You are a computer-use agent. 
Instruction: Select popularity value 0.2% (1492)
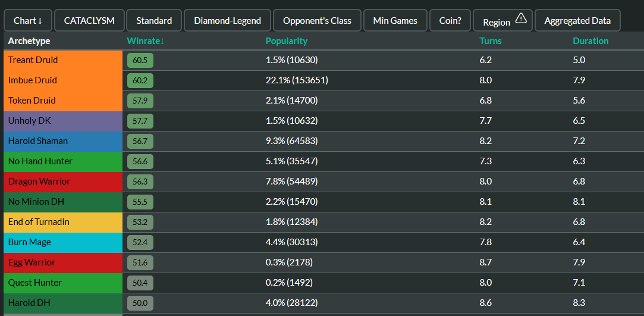(x=289, y=283)
